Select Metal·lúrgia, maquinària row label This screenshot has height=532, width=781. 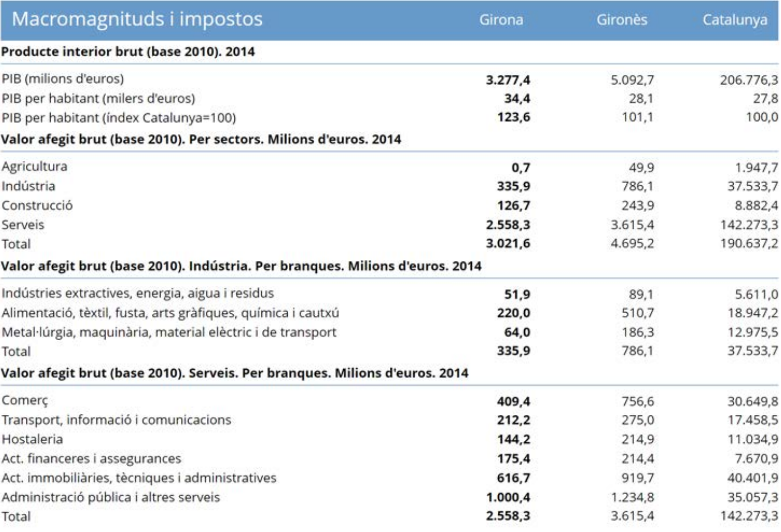tap(169, 332)
